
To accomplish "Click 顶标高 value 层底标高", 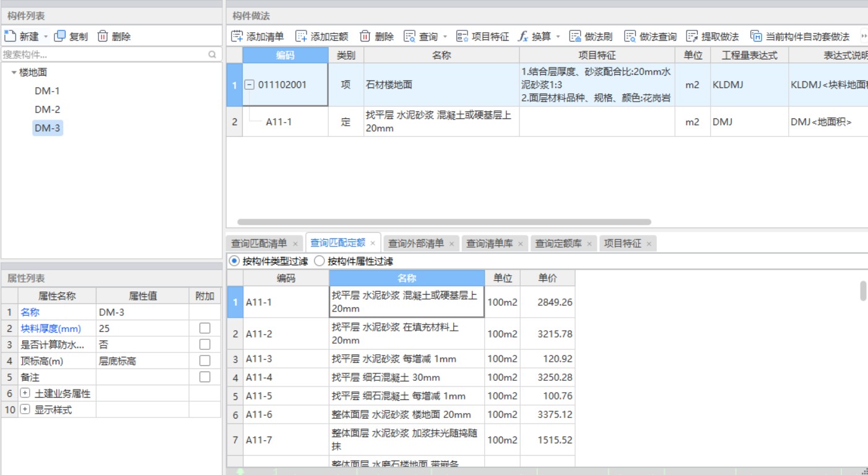I will coord(142,360).
